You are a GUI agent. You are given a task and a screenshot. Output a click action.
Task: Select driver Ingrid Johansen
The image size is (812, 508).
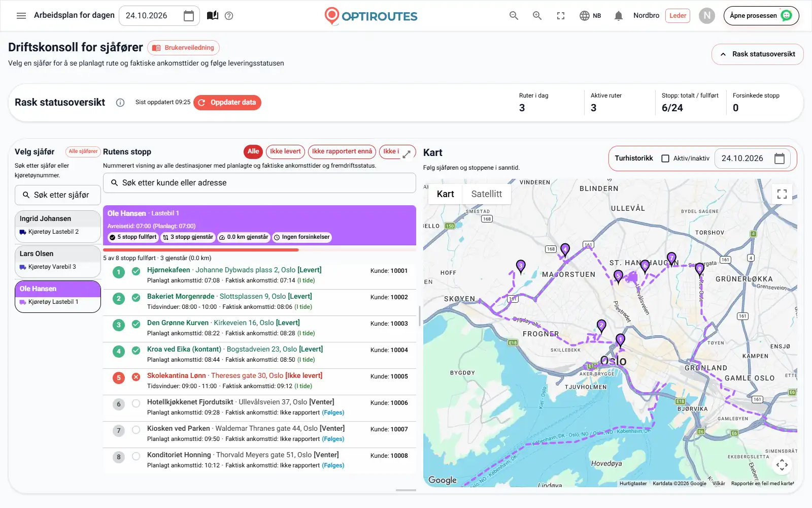(58, 226)
